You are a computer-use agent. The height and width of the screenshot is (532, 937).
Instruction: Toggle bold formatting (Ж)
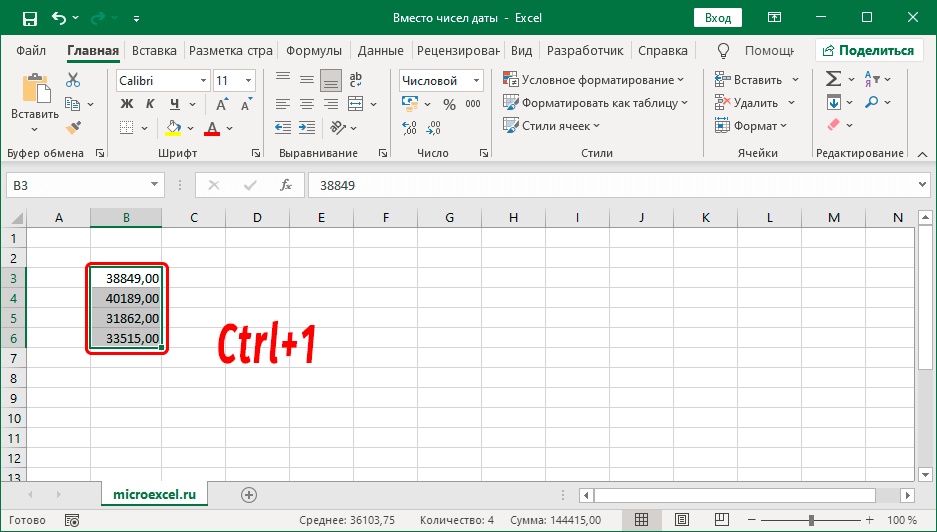pyautogui.click(x=127, y=103)
